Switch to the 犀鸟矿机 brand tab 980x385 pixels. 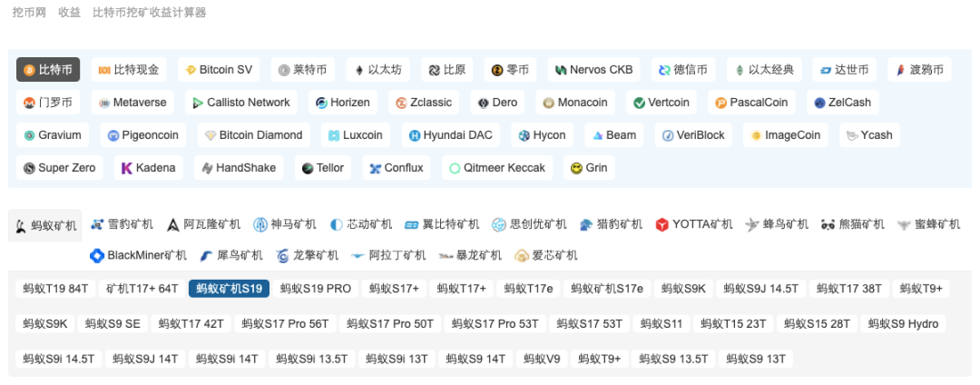coord(231,256)
